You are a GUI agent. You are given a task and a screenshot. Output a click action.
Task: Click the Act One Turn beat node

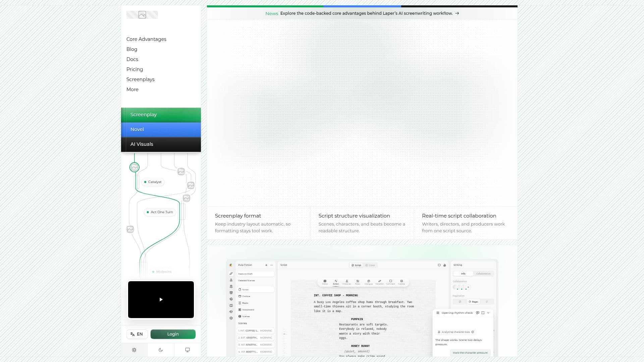[x=160, y=212]
